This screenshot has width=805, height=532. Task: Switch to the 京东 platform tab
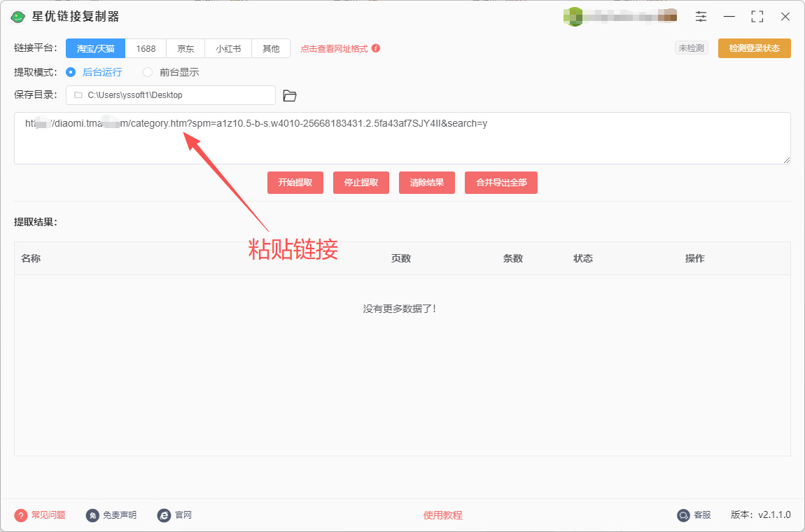185,49
